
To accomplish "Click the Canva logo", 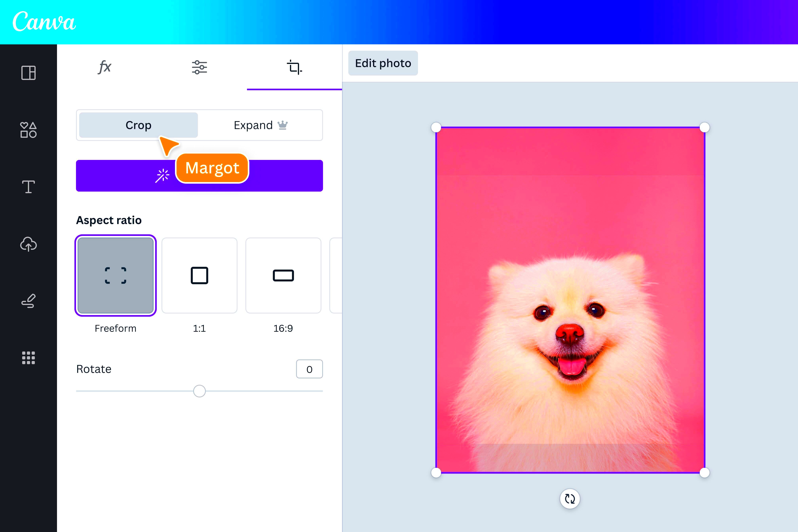I will click(44, 21).
